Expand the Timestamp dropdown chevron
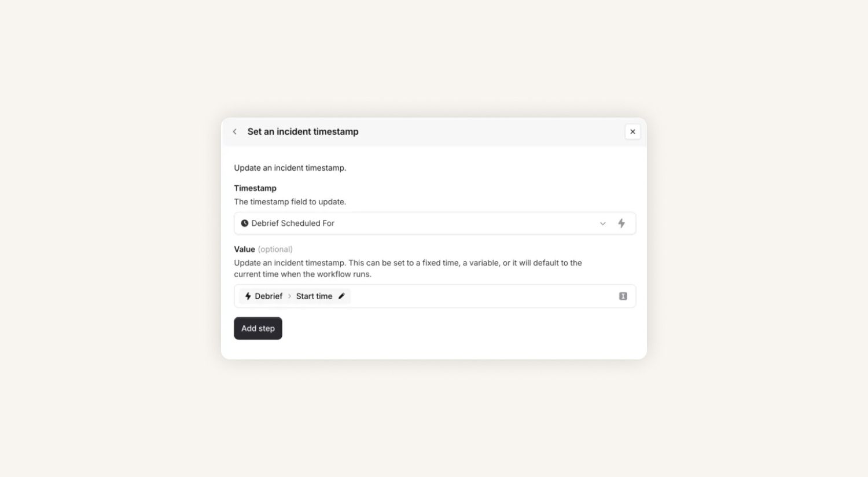868x477 pixels. pos(602,223)
